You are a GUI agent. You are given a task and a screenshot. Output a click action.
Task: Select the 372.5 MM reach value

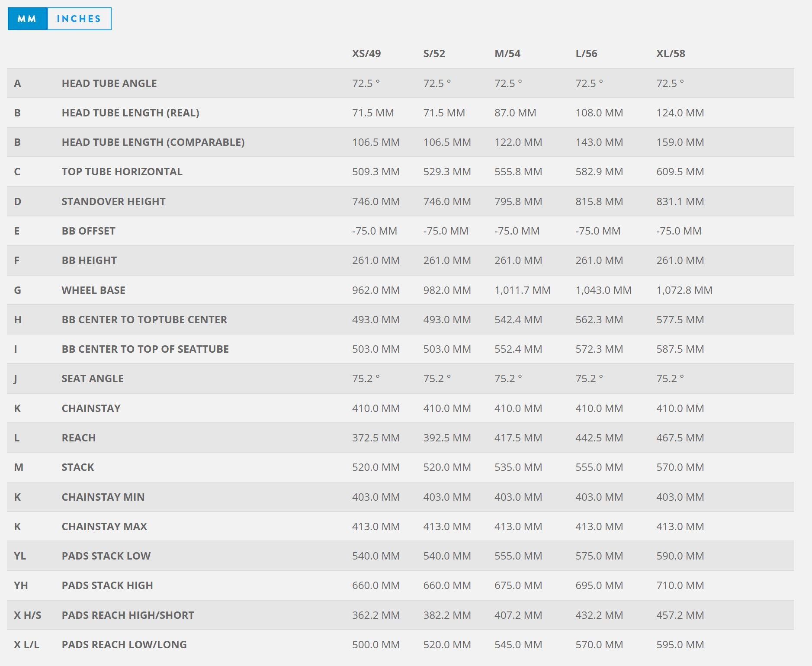(376, 438)
